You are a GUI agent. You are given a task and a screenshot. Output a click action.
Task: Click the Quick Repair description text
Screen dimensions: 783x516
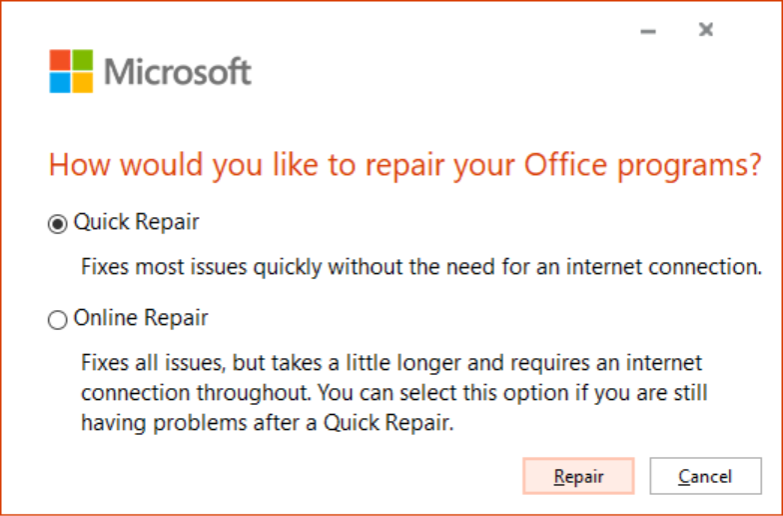pos(420,267)
